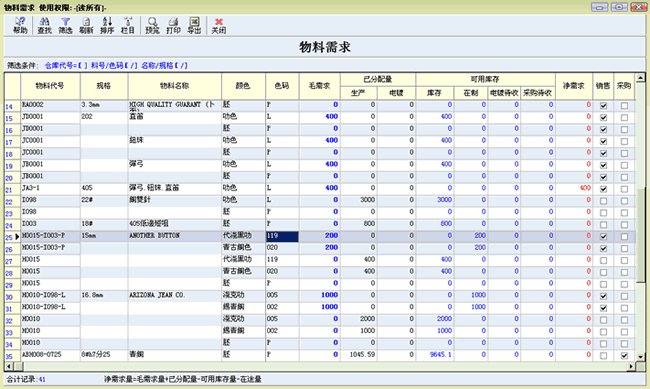Click the vertical scrollbar up arrow
Screen dimensions: 650x389
(640, 78)
